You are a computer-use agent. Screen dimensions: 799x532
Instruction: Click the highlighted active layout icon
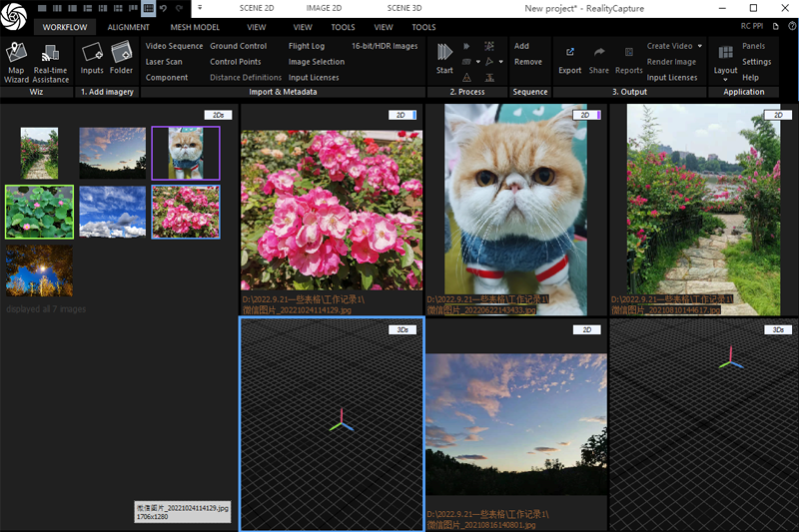point(148,8)
